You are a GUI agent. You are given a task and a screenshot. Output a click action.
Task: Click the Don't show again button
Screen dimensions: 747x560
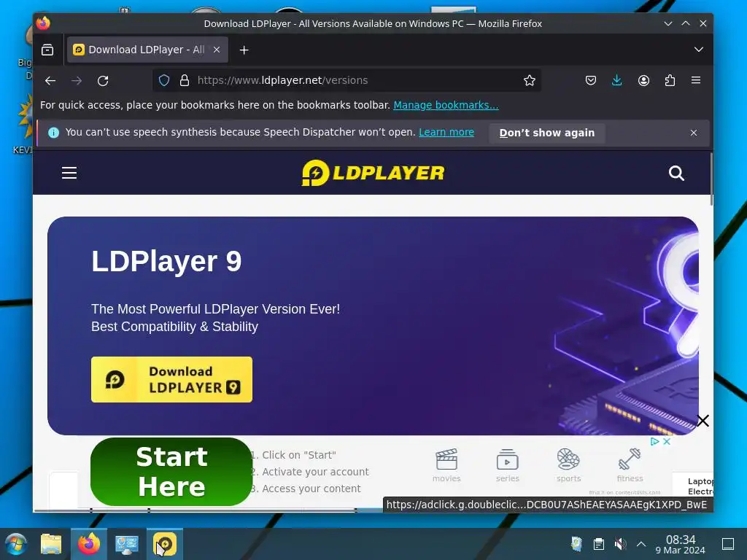(547, 133)
